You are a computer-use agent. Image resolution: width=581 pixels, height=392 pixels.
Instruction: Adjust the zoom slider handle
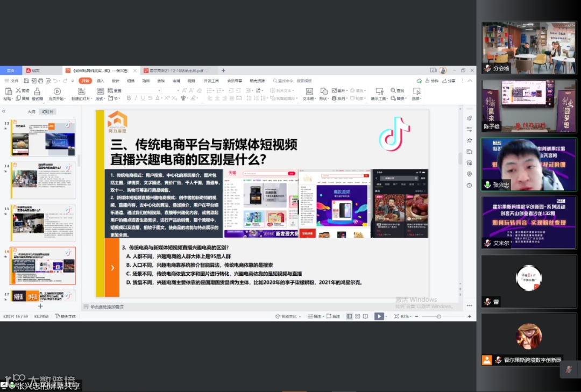tap(439, 316)
